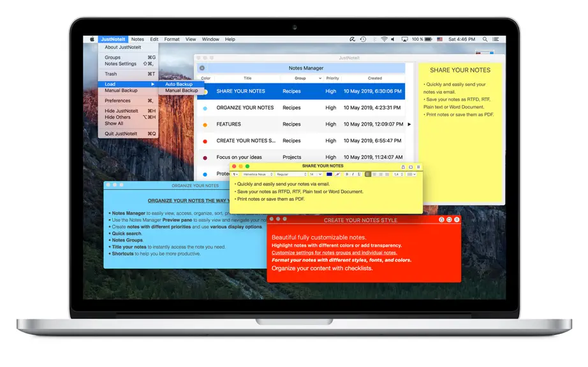The image size is (588, 367).
Task: Choose Manual Backup below Load in main menu
Action: coord(128,90)
